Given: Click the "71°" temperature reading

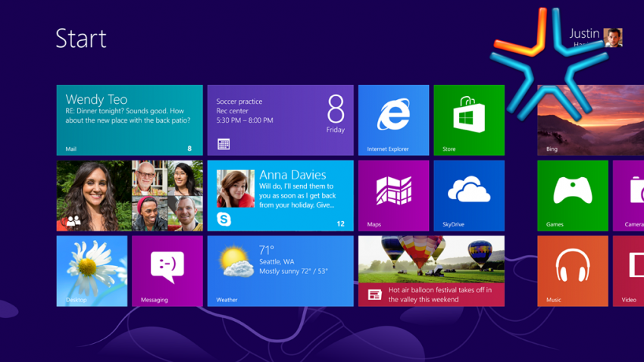Looking at the screenshot, I should pos(267,250).
